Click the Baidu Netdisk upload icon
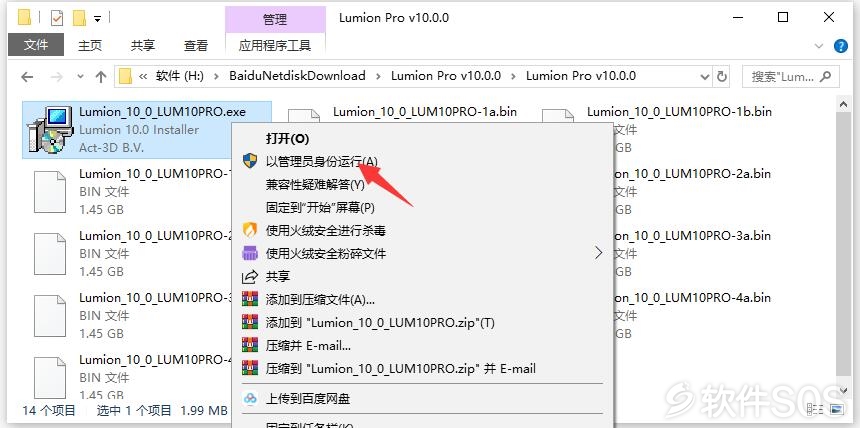 [250, 399]
